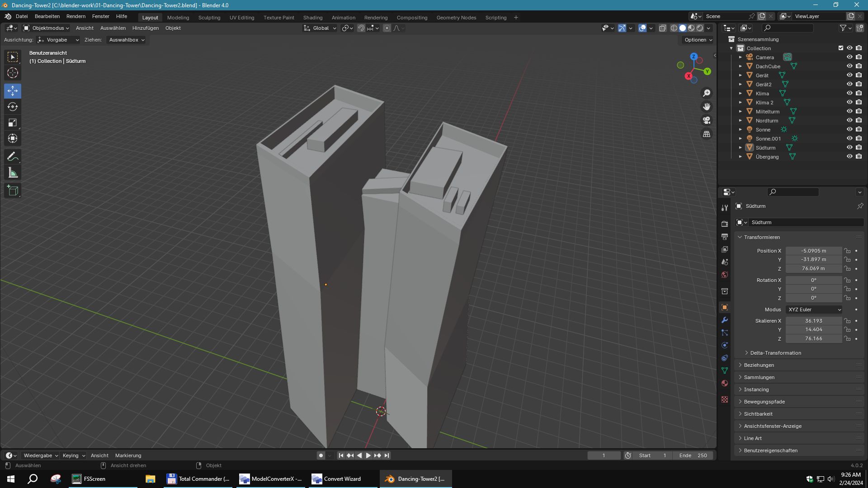Choose the Add Cube tool

13,191
